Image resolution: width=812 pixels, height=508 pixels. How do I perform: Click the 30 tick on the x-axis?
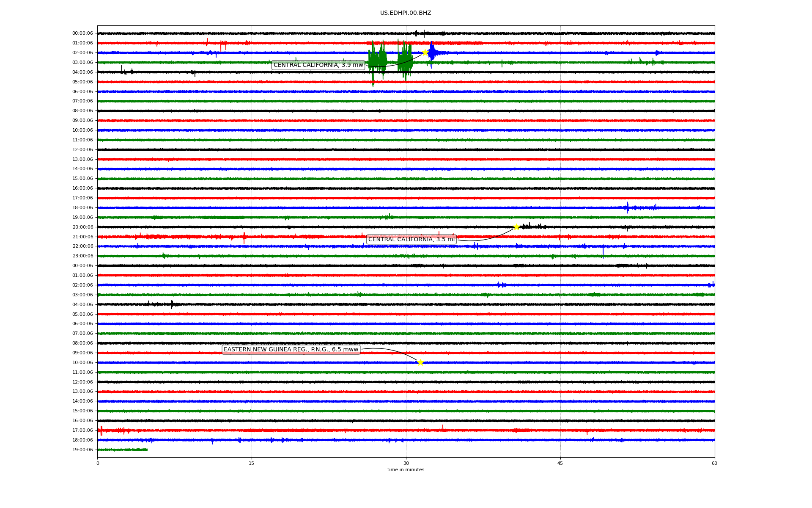[406, 463]
